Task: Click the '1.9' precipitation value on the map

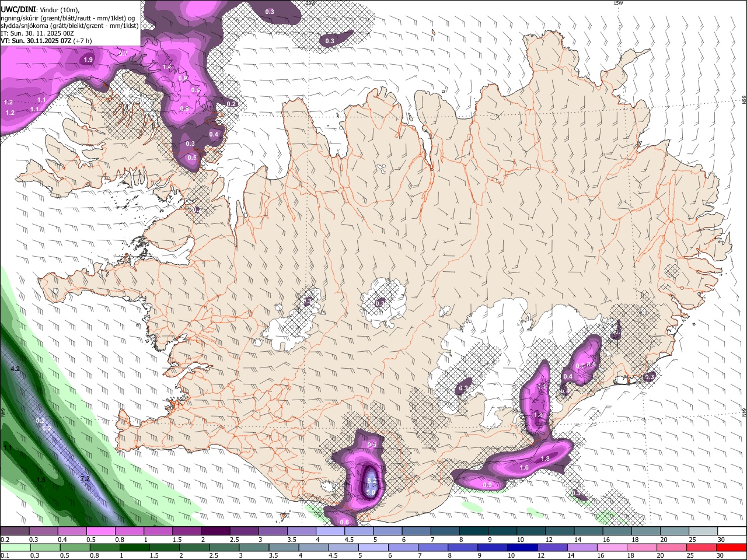Action: pos(88,60)
